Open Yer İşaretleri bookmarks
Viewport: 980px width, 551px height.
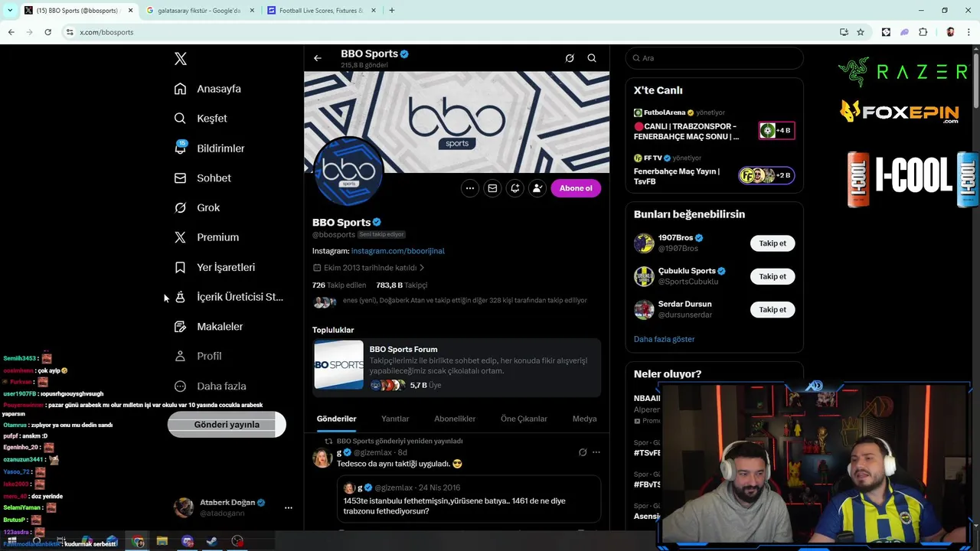tap(214, 268)
